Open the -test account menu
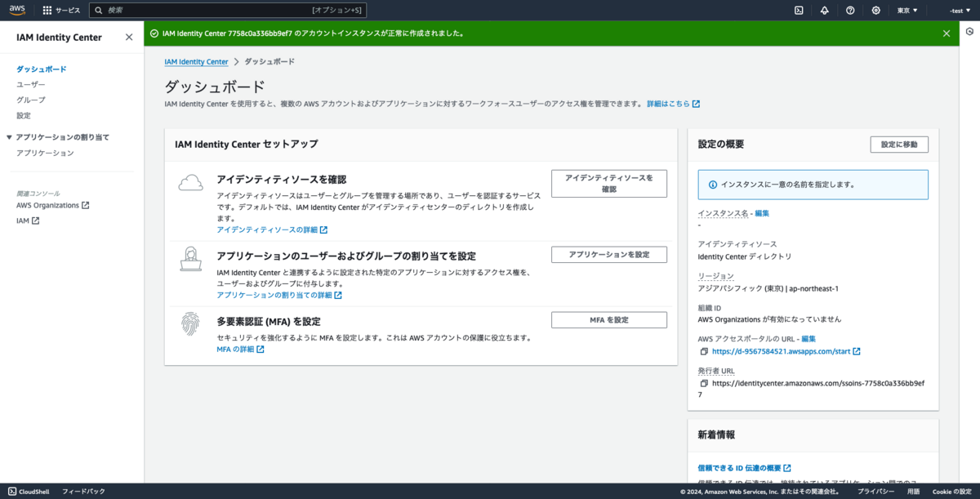Screen dimensions: 980x499 (960, 11)
